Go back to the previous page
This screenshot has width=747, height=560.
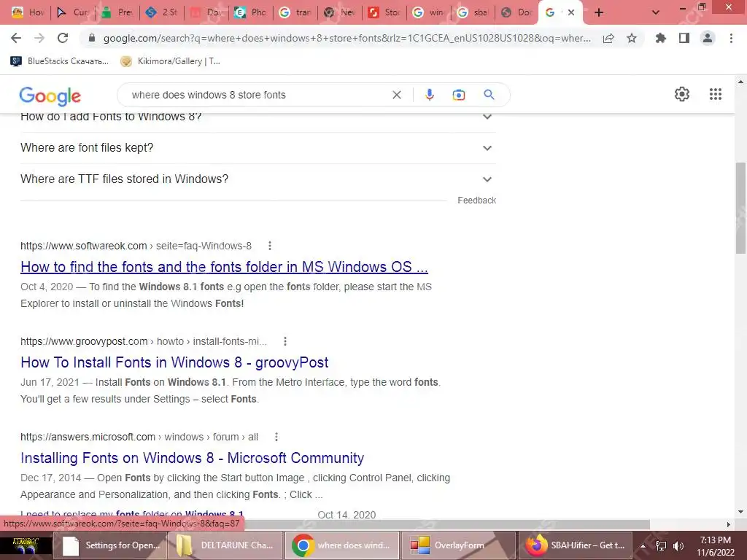16,38
